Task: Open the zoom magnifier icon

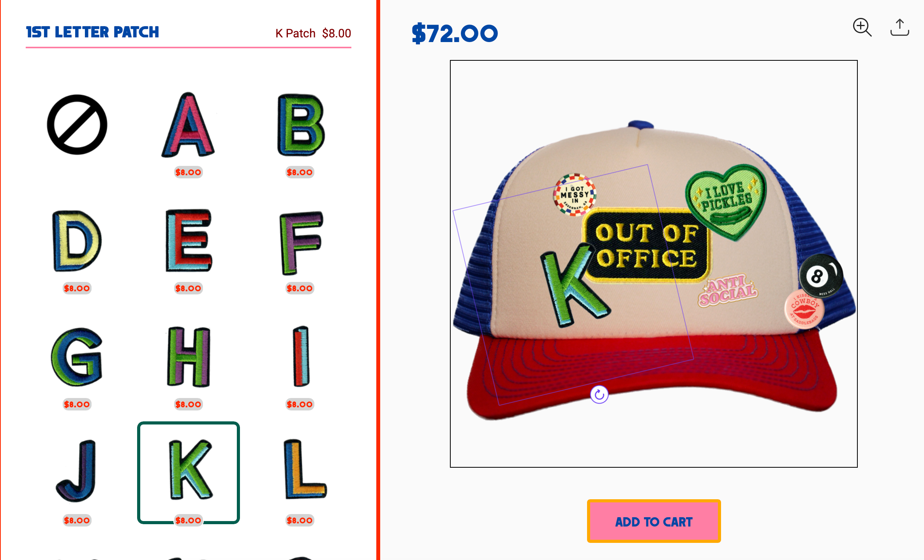Action: (862, 27)
